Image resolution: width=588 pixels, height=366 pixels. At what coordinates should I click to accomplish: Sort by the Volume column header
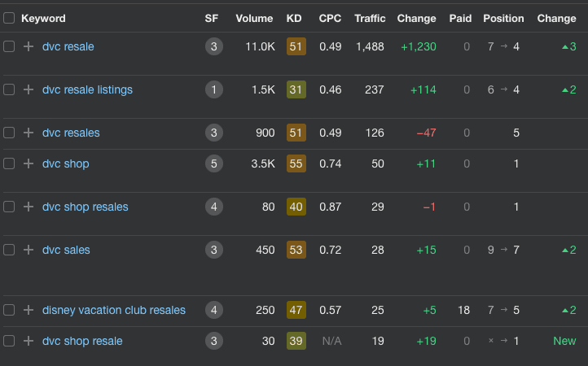(x=254, y=18)
